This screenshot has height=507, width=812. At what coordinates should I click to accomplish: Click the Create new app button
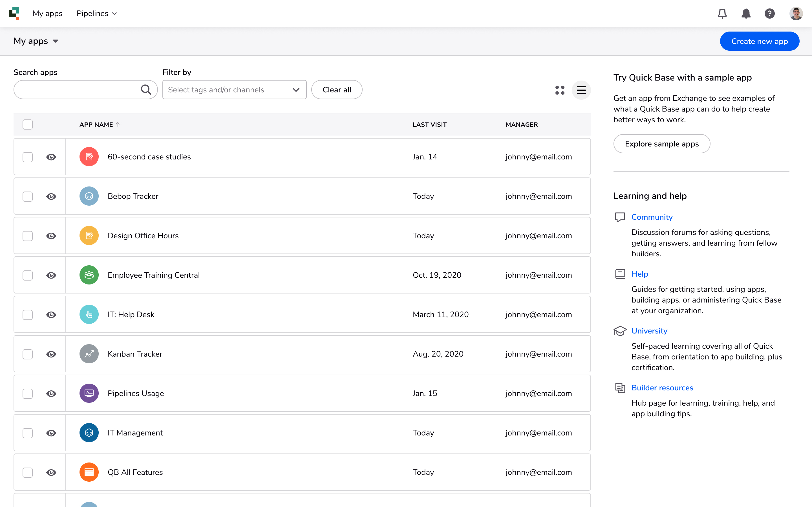tap(760, 41)
